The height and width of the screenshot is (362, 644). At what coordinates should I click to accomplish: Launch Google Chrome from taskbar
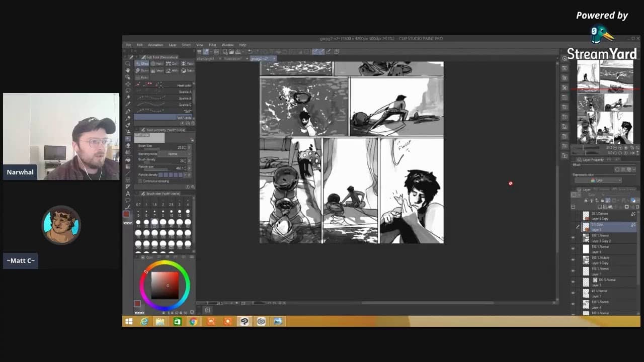click(193, 321)
